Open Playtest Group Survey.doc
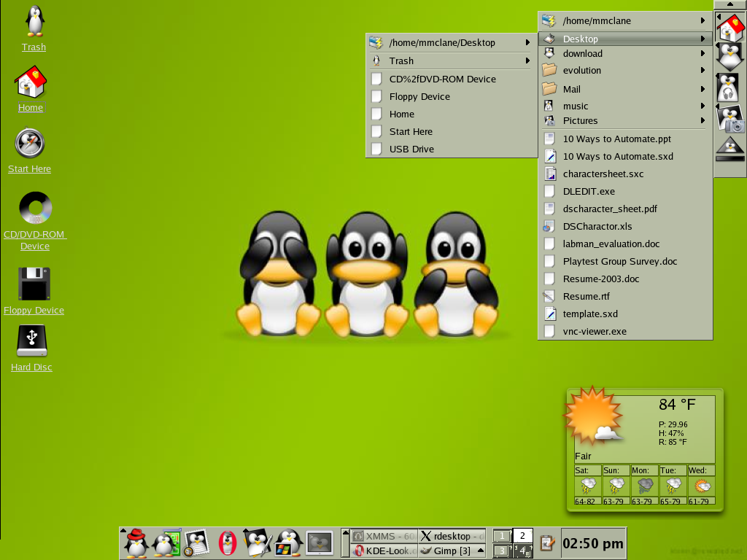This screenshot has height=560, width=747. [625, 262]
